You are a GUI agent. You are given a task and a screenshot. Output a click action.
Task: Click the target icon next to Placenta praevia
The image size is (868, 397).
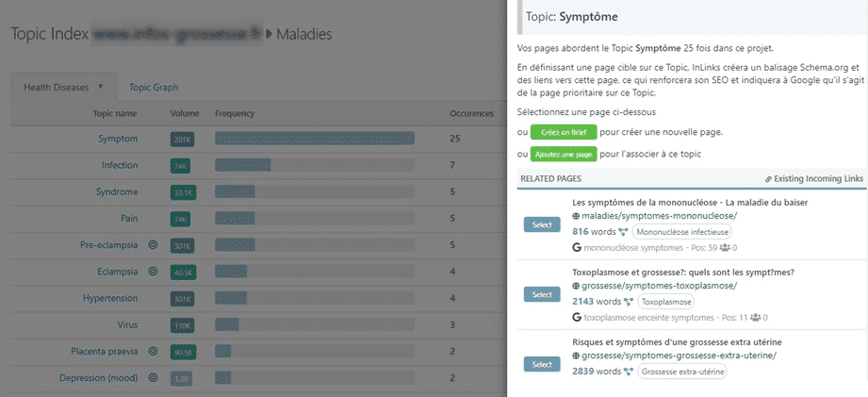(153, 351)
